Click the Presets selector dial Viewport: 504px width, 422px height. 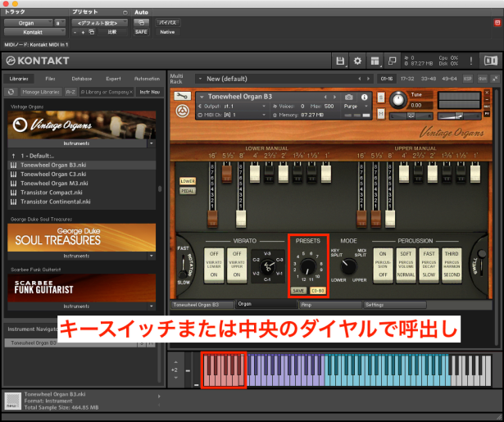[308, 266]
